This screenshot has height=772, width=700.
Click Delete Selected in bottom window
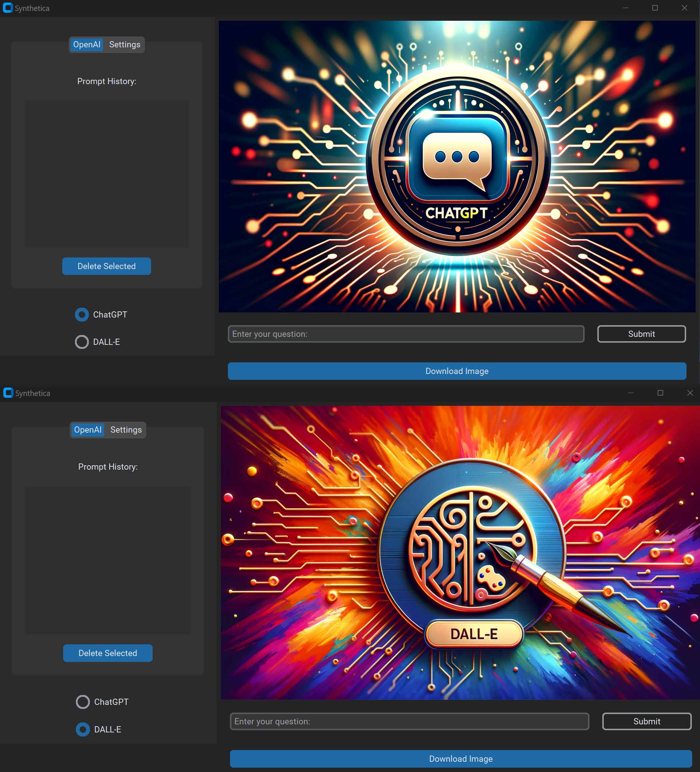pos(107,653)
